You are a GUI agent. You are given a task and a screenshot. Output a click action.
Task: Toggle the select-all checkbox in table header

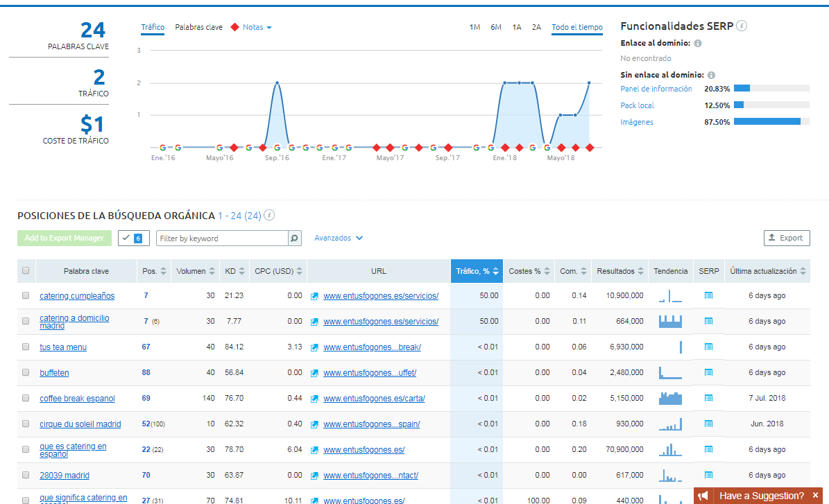click(x=26, y=271)
